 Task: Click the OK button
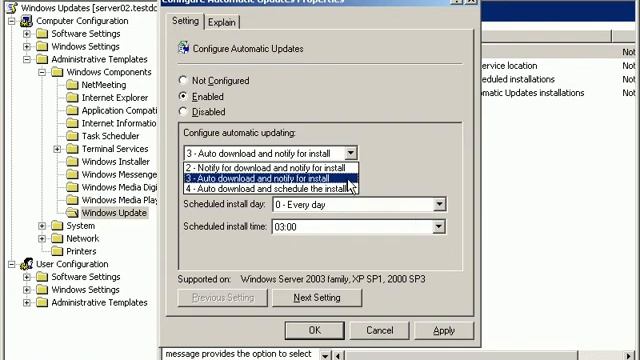point(315,330)
